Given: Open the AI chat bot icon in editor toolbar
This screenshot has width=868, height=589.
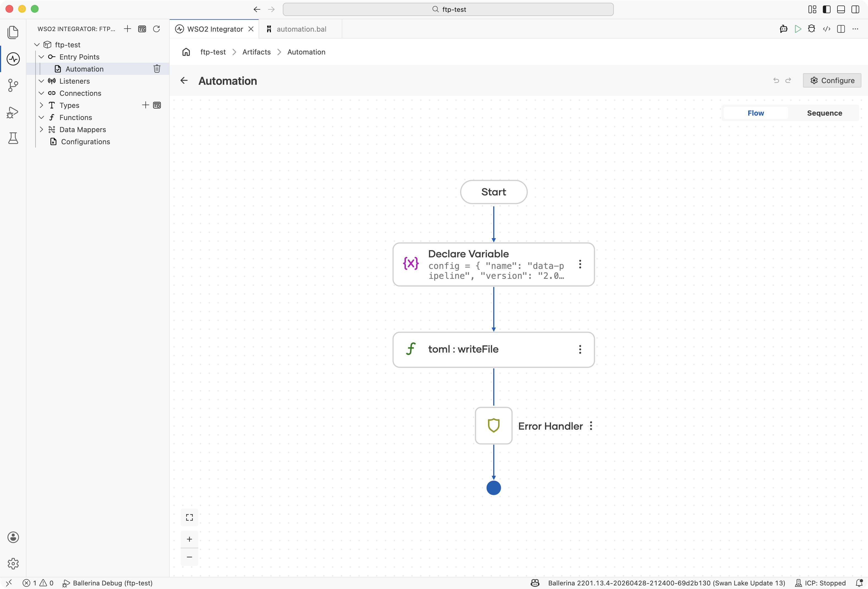Looking at the screenshot, I should pyautogui.click(x=783, y=29).
